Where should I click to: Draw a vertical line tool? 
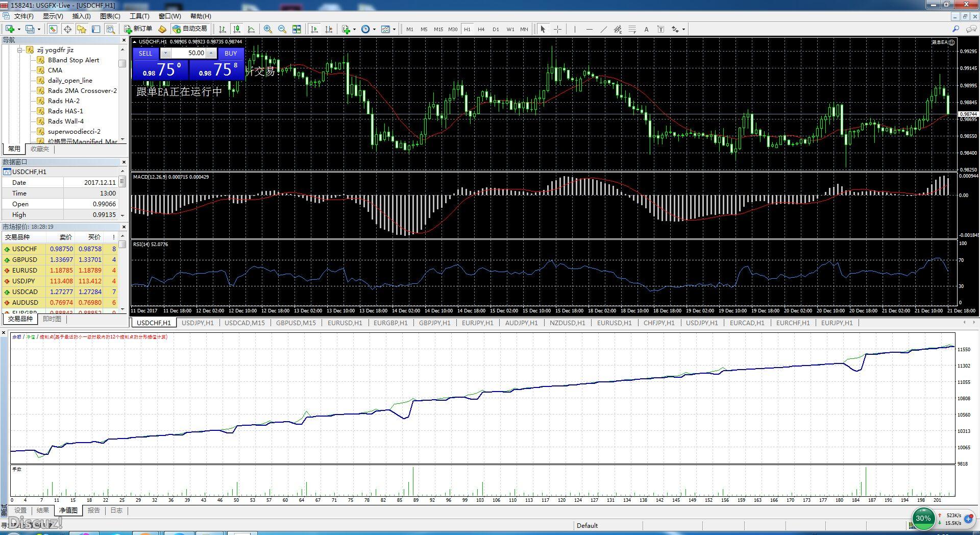pyautogui.click(x=575, y=29)
